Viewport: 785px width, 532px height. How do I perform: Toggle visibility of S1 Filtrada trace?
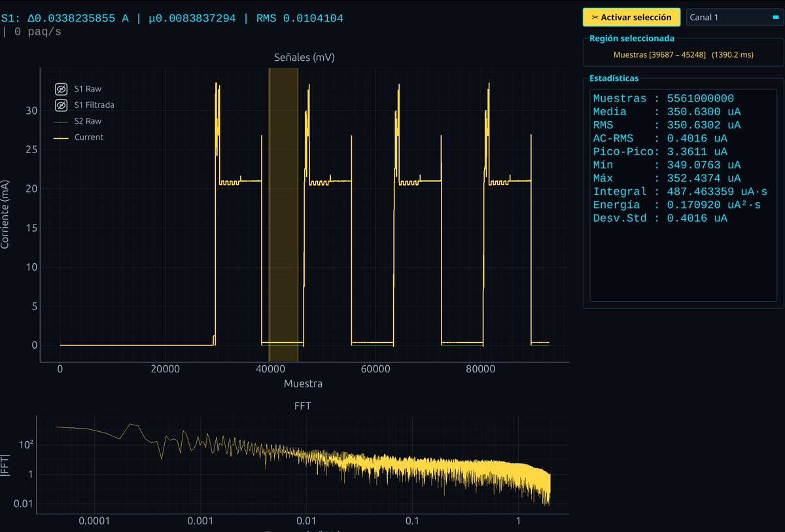[x=61, y=105]
